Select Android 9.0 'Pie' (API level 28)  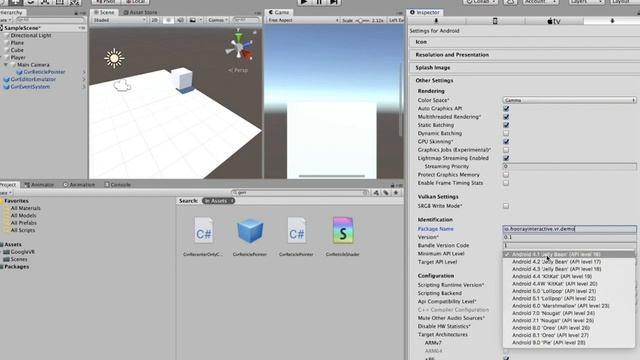549,342
